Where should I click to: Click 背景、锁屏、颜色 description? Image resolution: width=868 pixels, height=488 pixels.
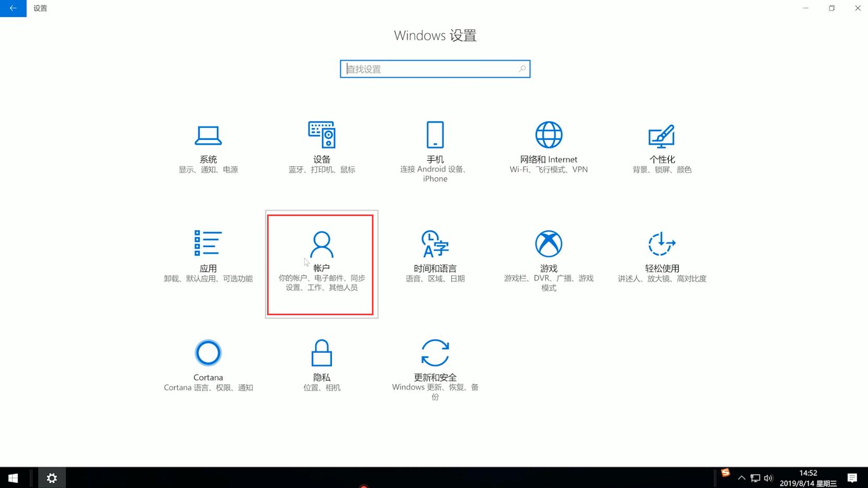coord(662,170)
